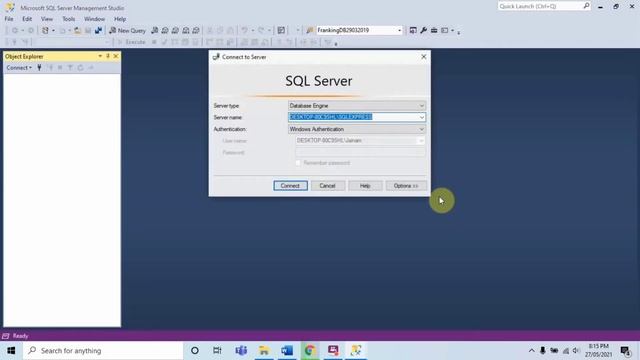Click the SSMS taskbar icon

[356, 351]
